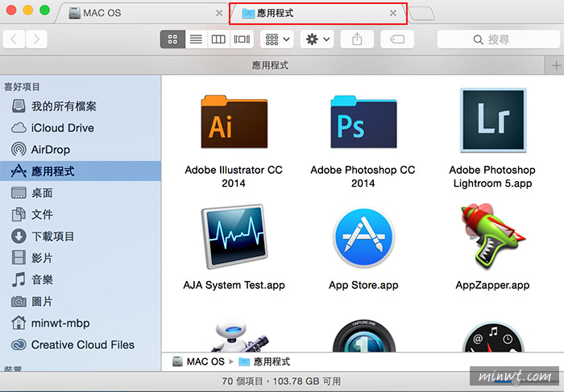Select the App Store app icon
Viewport: 564px width, 392px height.
coord(363,237)
